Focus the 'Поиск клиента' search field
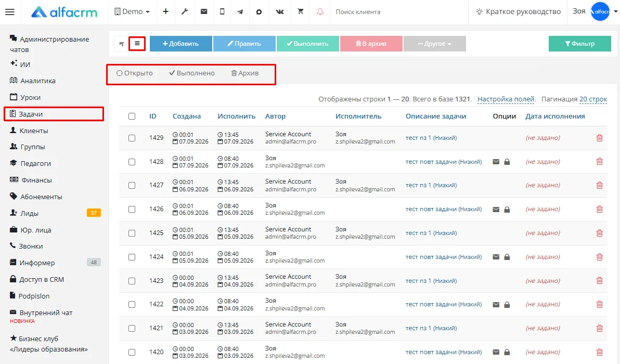 coord(397,12)
